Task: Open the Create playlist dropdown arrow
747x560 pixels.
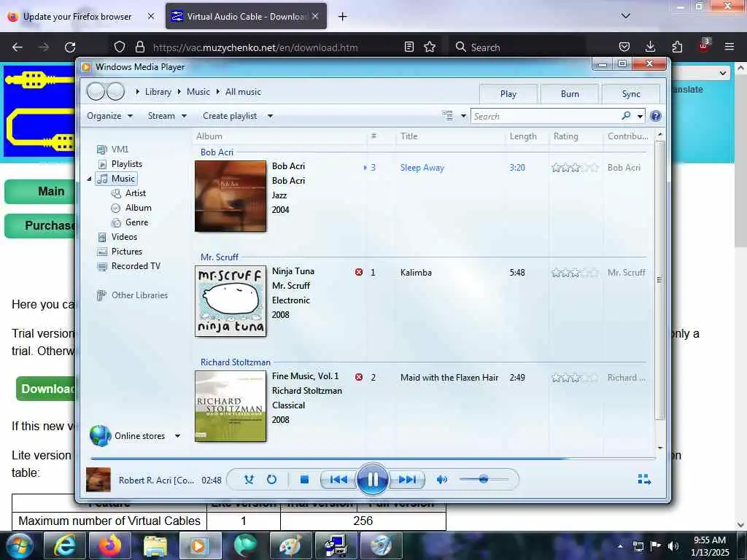Action: 270,116
